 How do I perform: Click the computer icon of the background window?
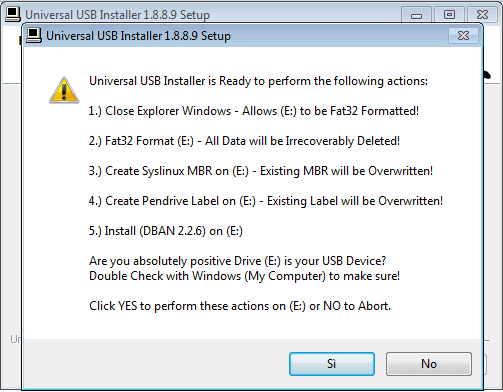point(13,15)
